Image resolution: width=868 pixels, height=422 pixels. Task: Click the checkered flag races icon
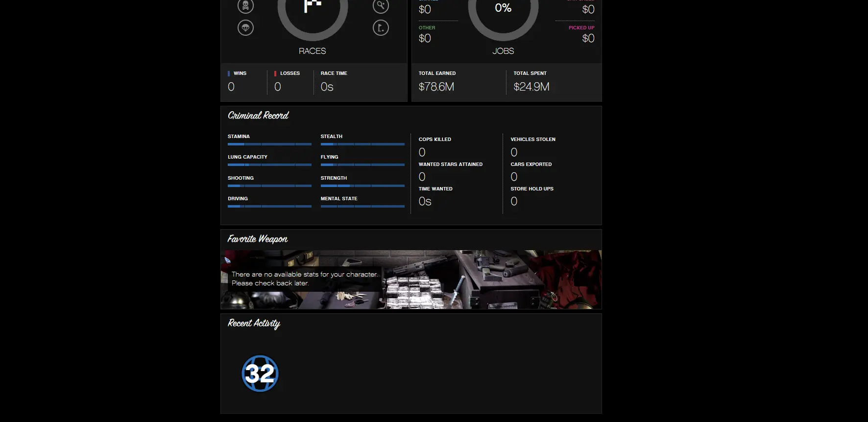coord(313,7)
